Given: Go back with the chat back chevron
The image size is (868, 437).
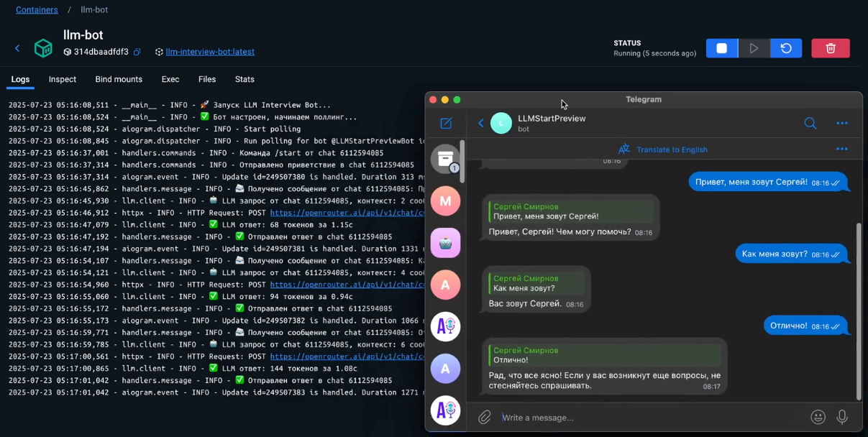Looking at the screenshot, I should click(x=480, y=123).
